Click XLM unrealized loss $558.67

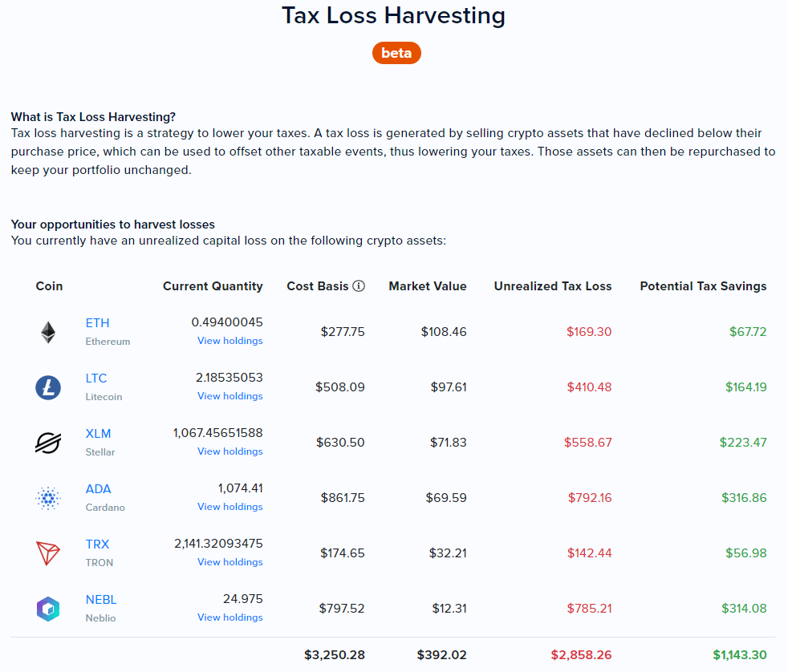point(588,442)
